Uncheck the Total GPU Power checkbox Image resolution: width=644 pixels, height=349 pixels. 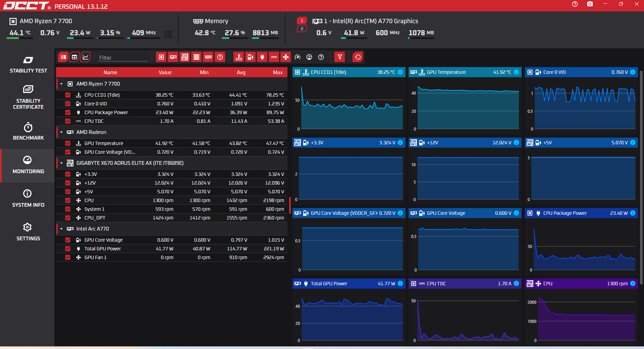[68, 249]
